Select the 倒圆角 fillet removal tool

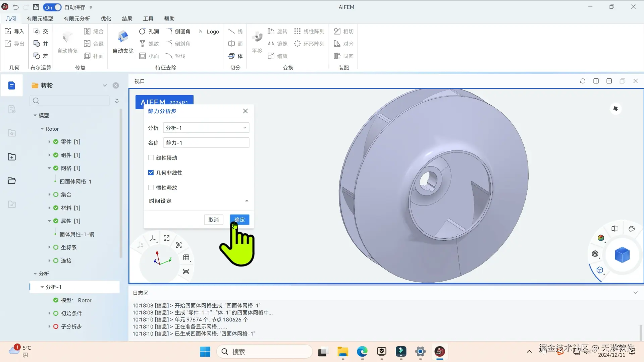click(179, 32)
